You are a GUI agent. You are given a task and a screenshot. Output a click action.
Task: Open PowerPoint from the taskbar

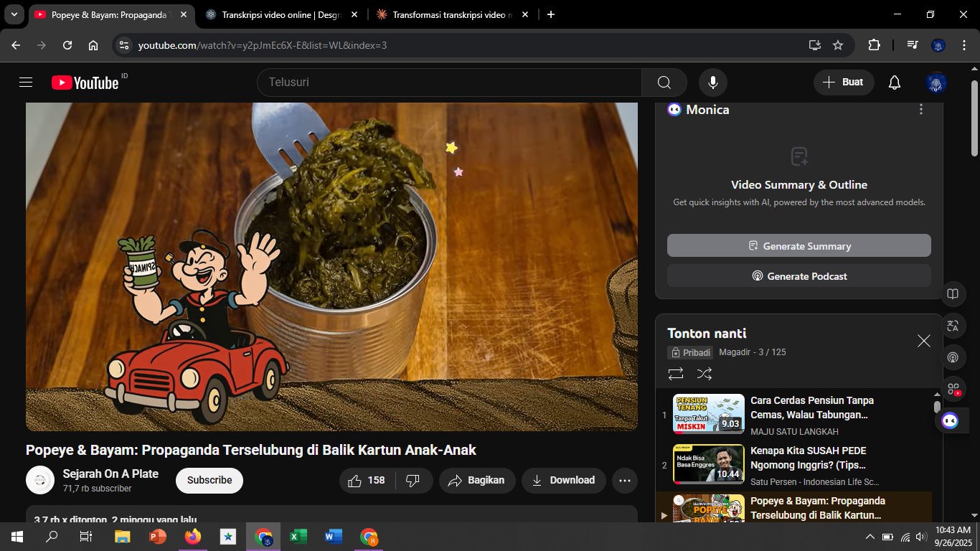click(158, 537)
